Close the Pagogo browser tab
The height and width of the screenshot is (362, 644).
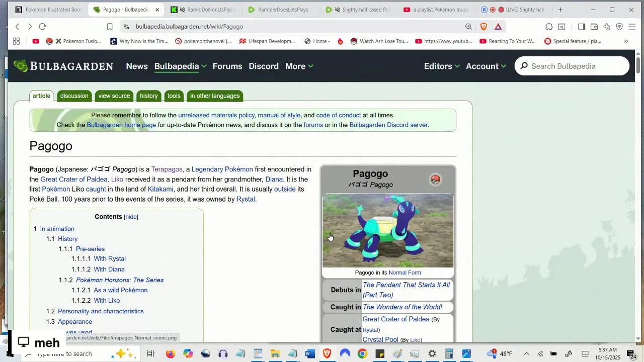157,10
